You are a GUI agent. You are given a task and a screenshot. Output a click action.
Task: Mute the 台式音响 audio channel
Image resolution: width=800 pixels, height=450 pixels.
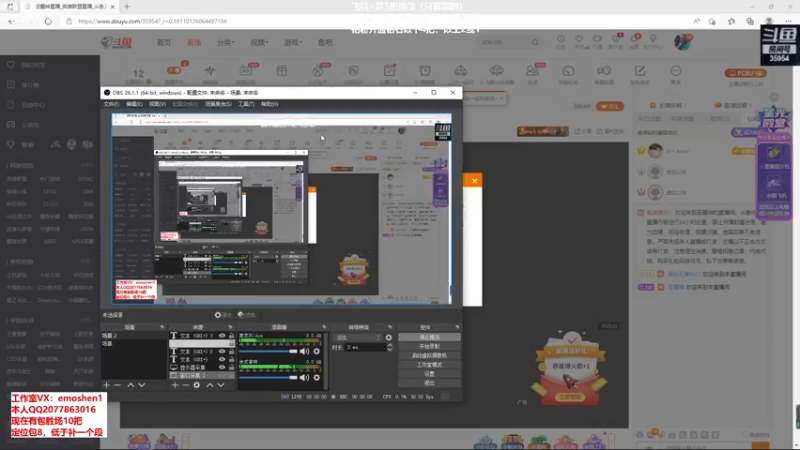pyautogui.click(x=305, y=378)
